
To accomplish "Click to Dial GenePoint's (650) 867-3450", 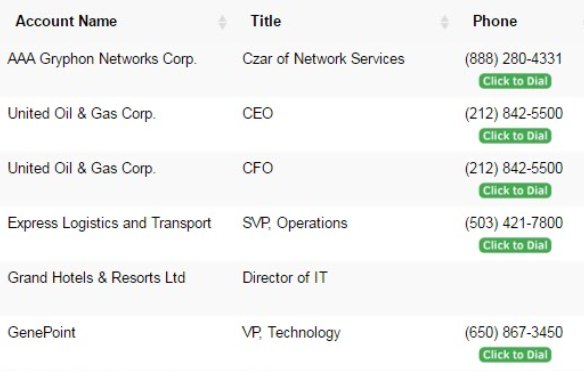I will tap(515, 355).
